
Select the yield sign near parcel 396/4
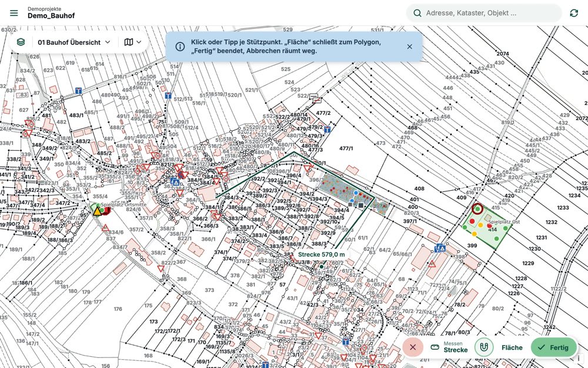(308, 168)
